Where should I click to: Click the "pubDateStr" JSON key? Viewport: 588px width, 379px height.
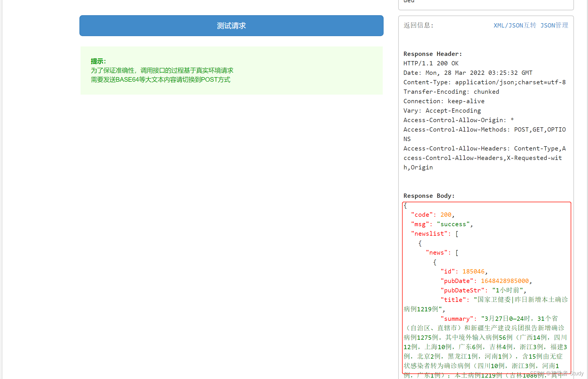point(462,290)
